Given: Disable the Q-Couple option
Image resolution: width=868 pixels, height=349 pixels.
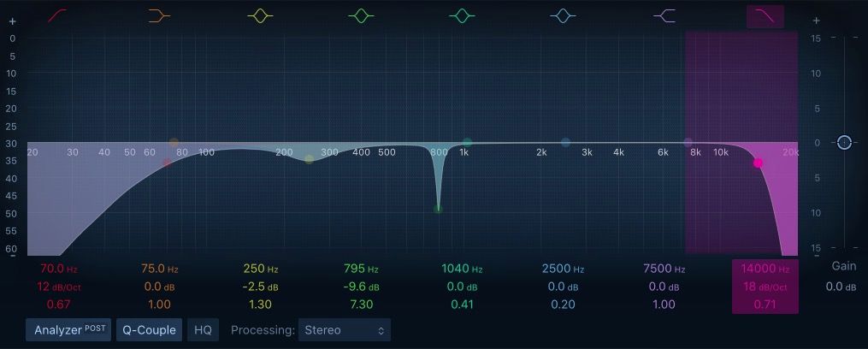Looking at the screenshot, I should [x=149, y=329].
